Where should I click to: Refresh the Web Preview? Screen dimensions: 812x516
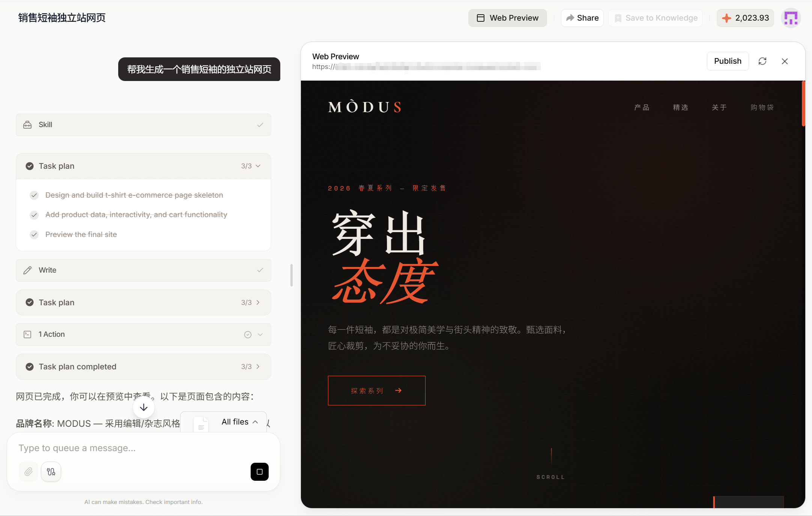tap(762, 61)
